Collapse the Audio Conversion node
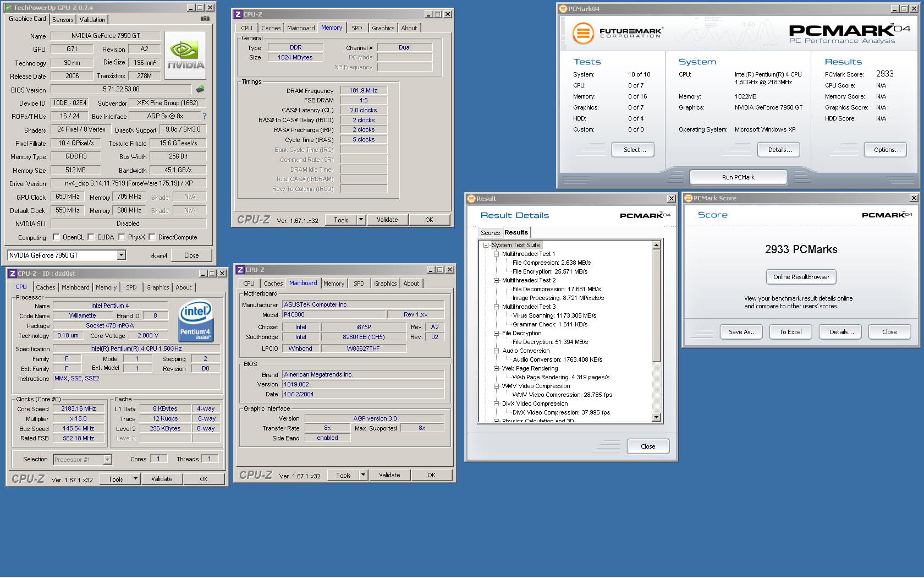This screenshot has height=578, width=924. pyautogui.click(x=496, y=351)
